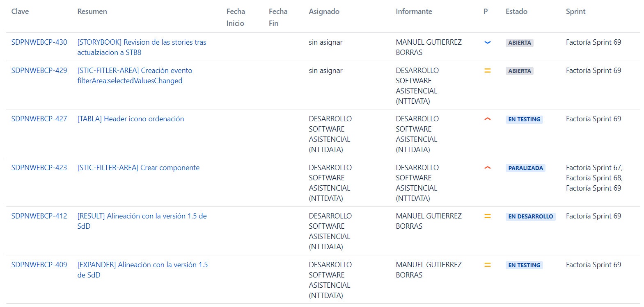
Task: Click the ABIERTA badge for SDPNWEBCP-429
Action: (519, 71)
